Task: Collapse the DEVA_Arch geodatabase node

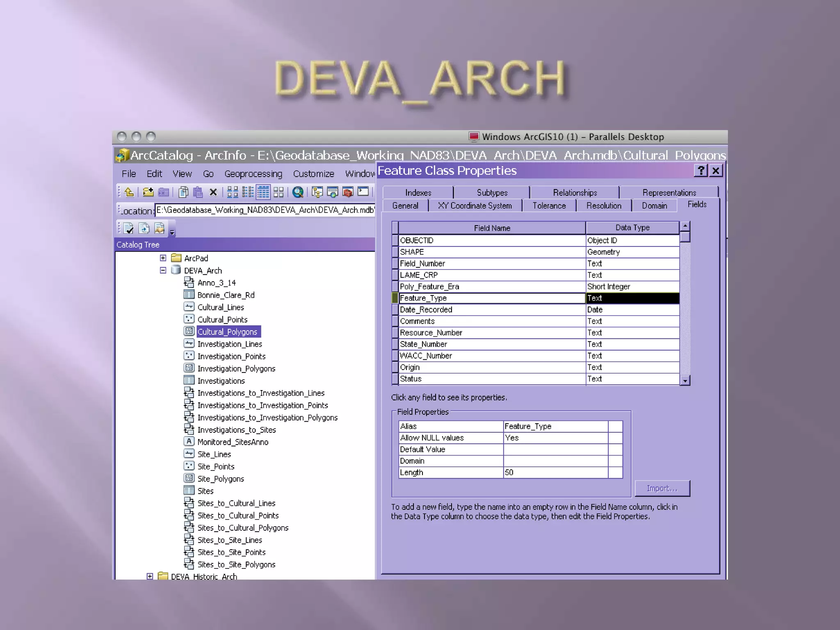Action: click(x=163, y=270)
